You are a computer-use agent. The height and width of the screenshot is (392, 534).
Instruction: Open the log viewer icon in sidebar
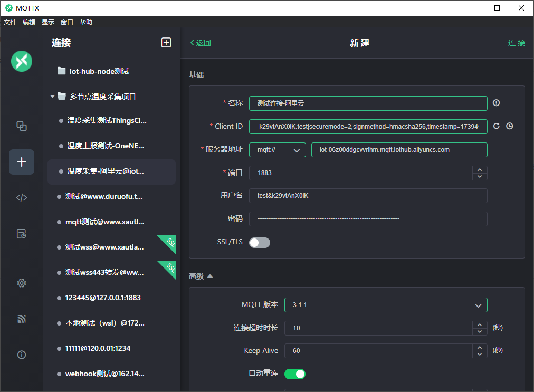pos(22,234)
